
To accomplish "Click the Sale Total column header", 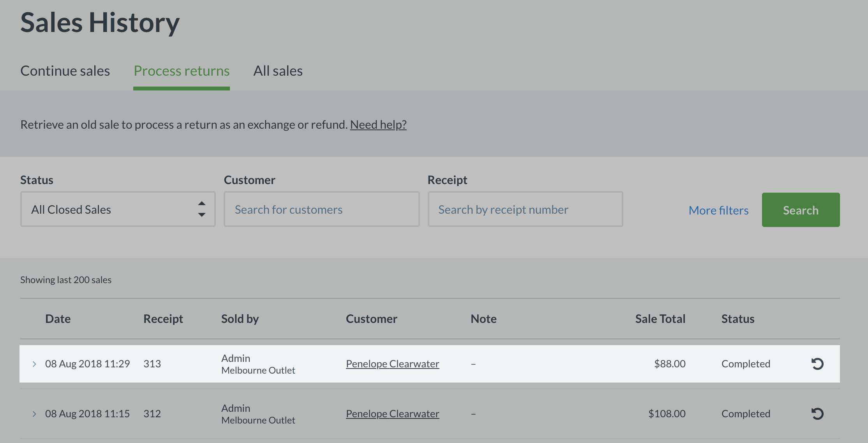I will click(660, 319).
